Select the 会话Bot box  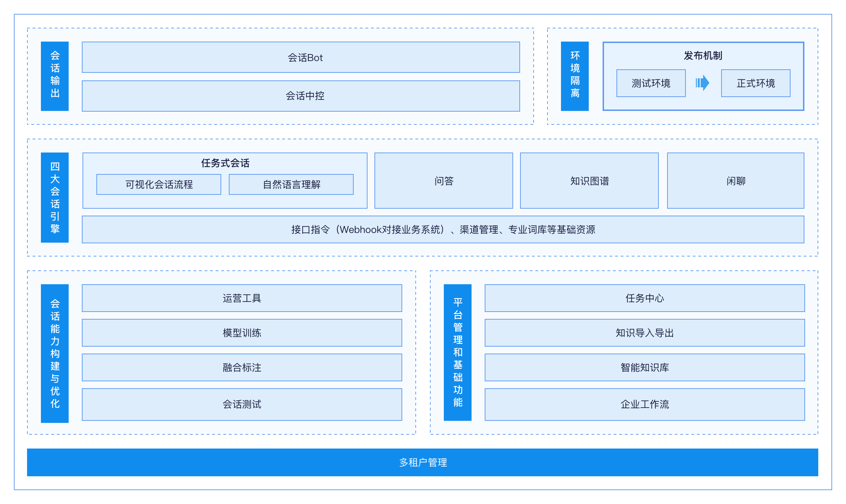point(301,57)
